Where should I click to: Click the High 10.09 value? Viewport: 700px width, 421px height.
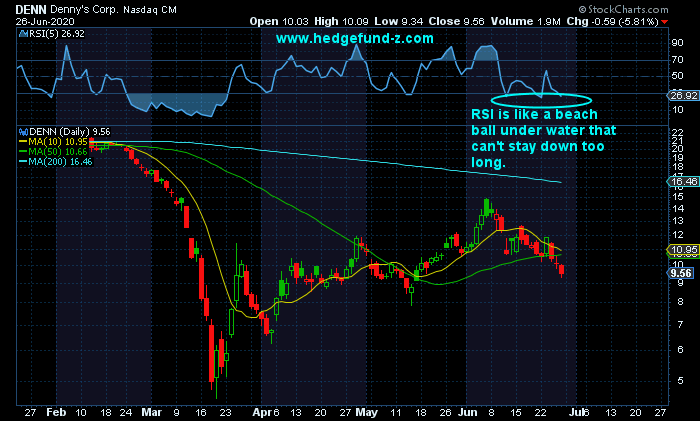[x=342, y=21]
